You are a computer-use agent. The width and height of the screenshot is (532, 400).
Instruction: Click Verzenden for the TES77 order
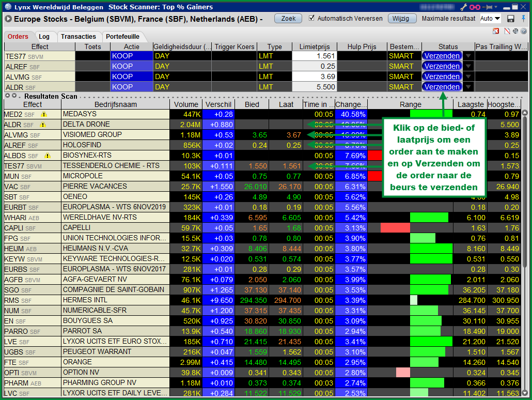click(x=442, y=56)
